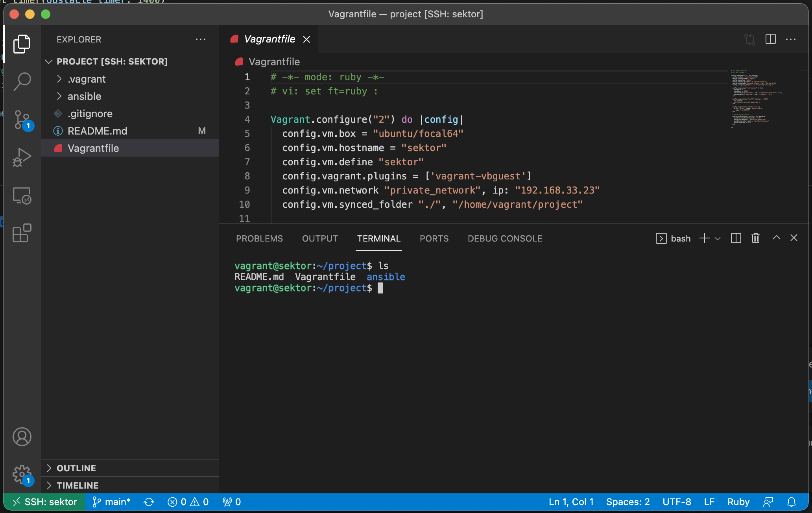The height and width of the screenshot is (513, 812).
Task: Switch to the TERMINAL tab
Action: (378, 238)
